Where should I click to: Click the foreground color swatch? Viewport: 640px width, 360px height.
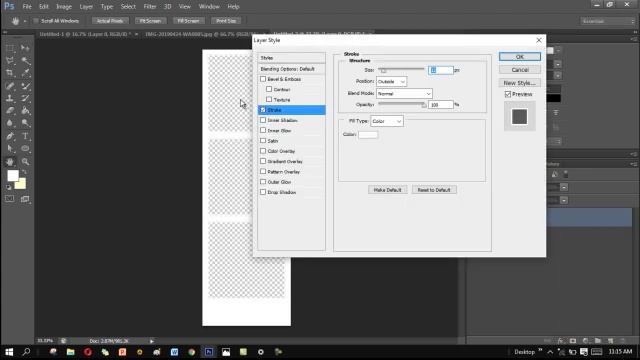tap(13, 176)
